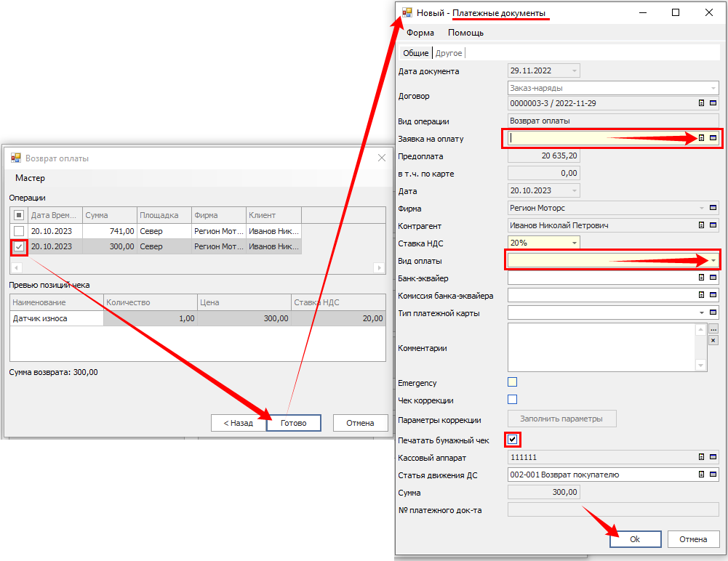Uncheck Печатать бумажный чек checkbox
The height and width of the screenshot is (561, 728).
[x=513, y=440]
